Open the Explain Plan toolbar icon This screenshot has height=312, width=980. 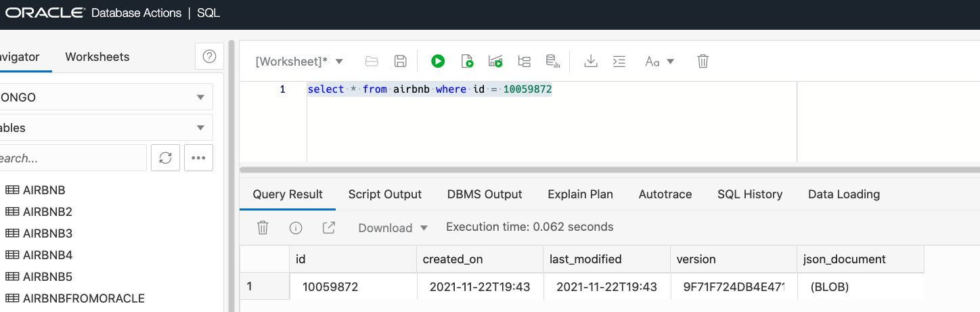pyautogui.click(x=495, y=61)
